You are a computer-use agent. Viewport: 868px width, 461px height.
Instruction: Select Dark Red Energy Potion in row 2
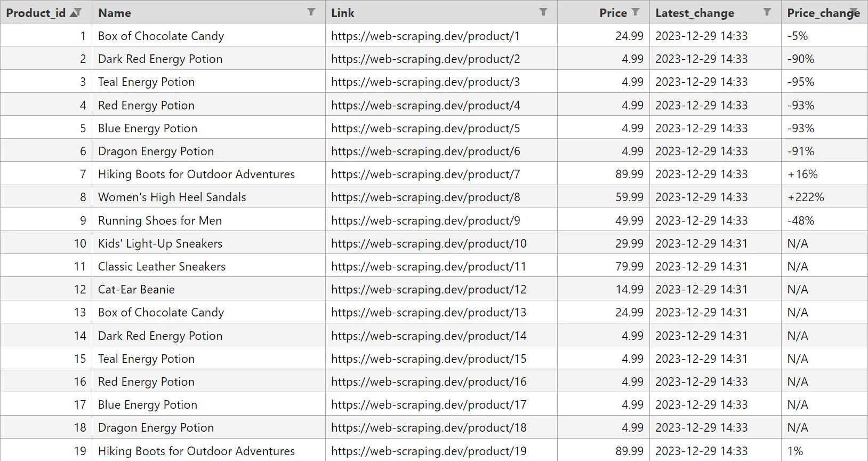208,59
